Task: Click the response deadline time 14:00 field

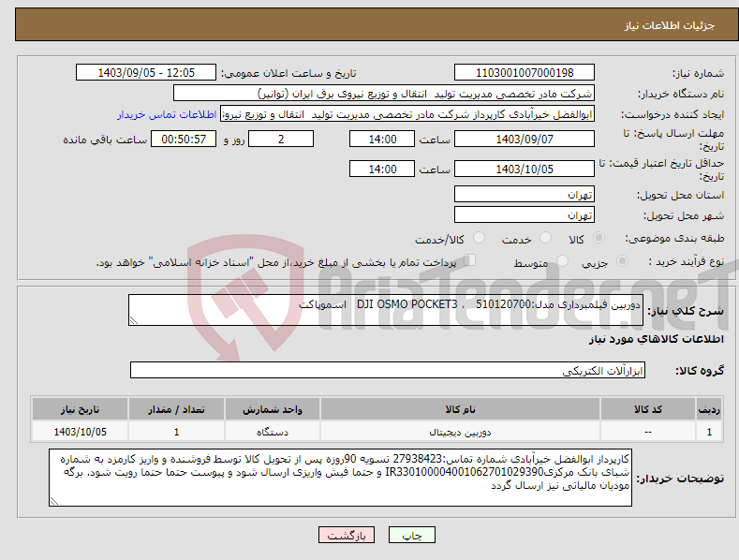Action: click(382, 139)
